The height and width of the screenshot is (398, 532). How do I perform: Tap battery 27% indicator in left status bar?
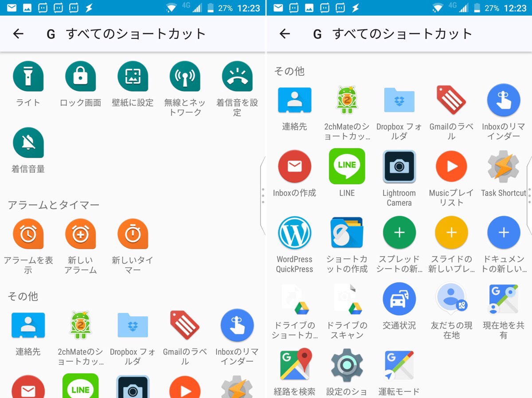point(219,8)
